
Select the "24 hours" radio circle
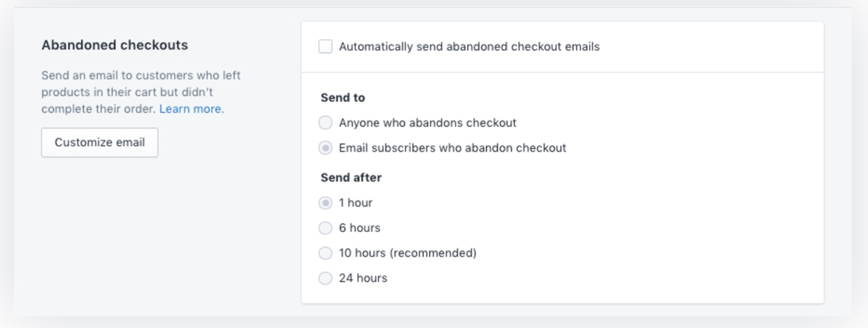pyautogui.click(x=325, y=278)
